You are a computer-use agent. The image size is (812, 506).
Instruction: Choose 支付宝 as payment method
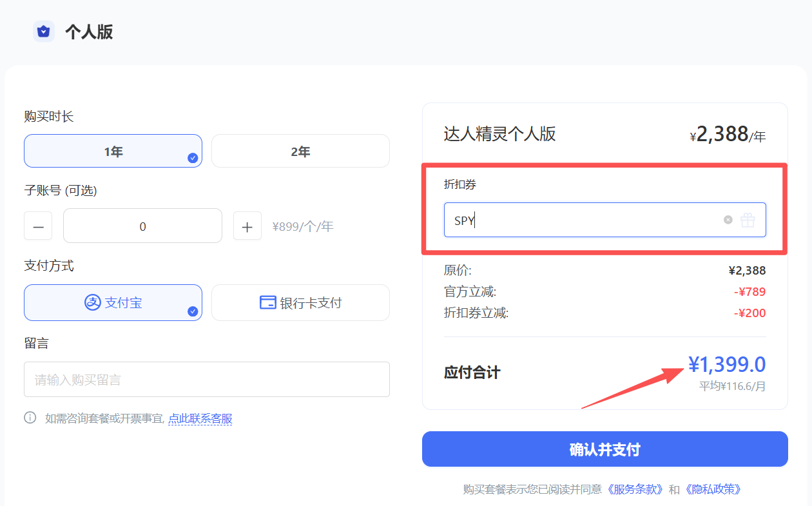(x=113, y=302)
